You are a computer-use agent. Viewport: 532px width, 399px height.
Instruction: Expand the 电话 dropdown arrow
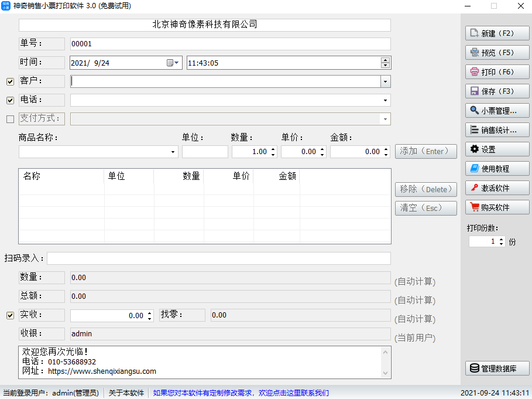(x=385, y=100)
